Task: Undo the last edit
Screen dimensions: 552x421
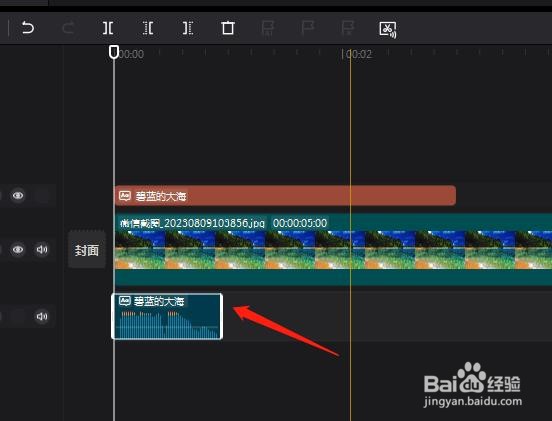Action: 28,27
